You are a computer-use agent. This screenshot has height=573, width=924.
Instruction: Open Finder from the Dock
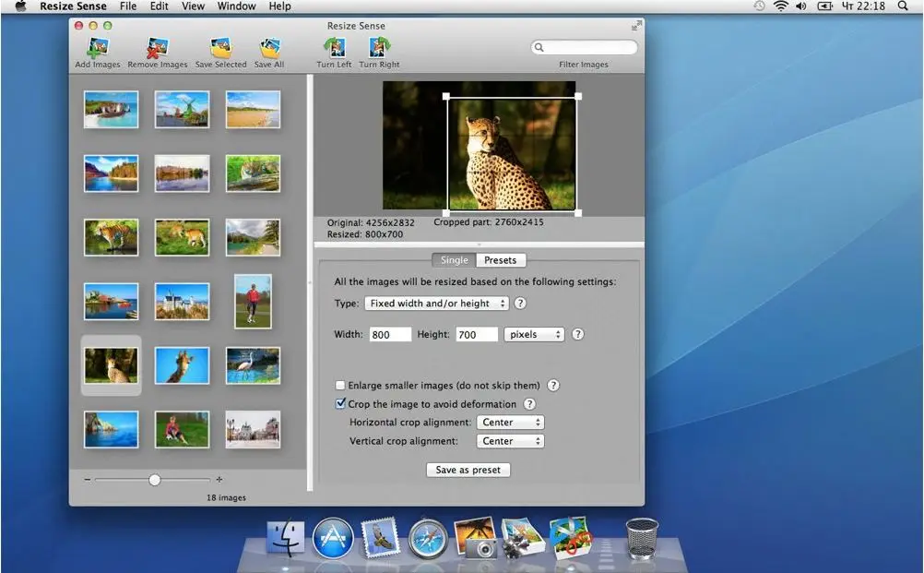[286, 538]
